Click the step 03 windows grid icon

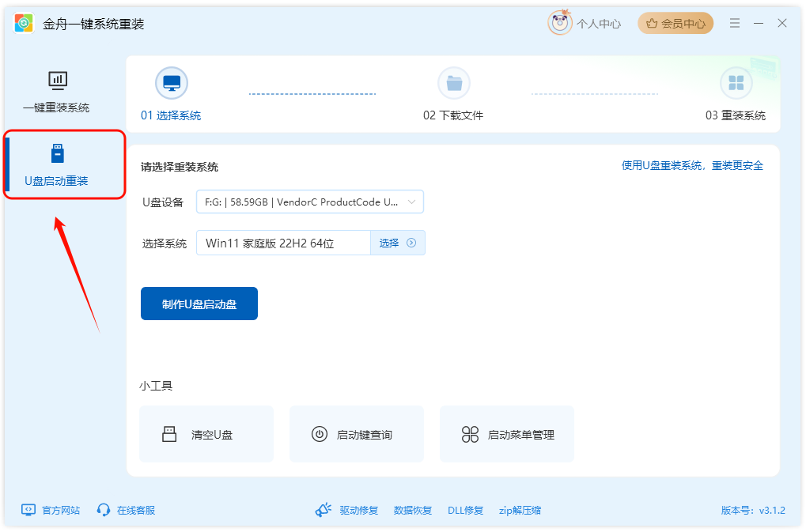click(736, 83)
